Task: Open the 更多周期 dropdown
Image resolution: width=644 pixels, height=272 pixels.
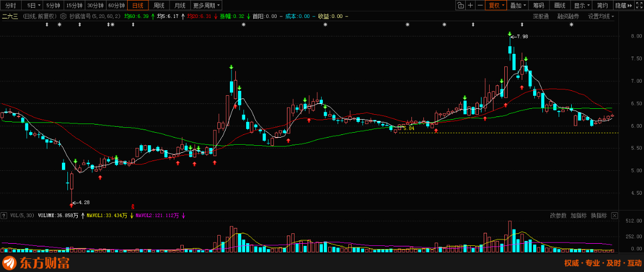Action: pyautogui.click(x=207, y=5)
